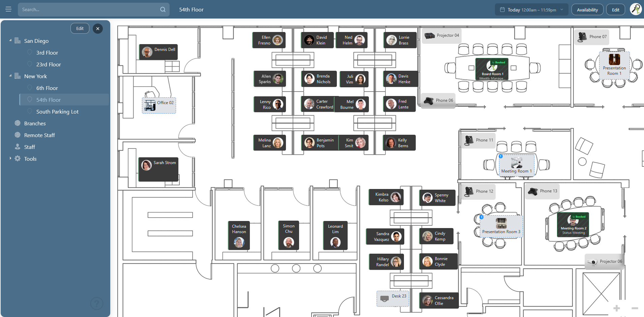This screenshot has height=317, width=644.
Task: Select Branches in the sidebar
Action: coord(35,123)
